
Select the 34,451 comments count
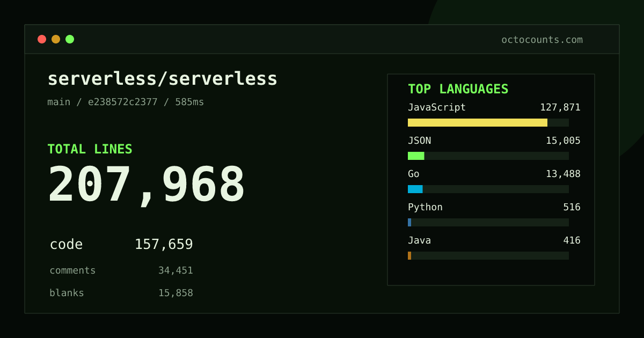(175, 270)
